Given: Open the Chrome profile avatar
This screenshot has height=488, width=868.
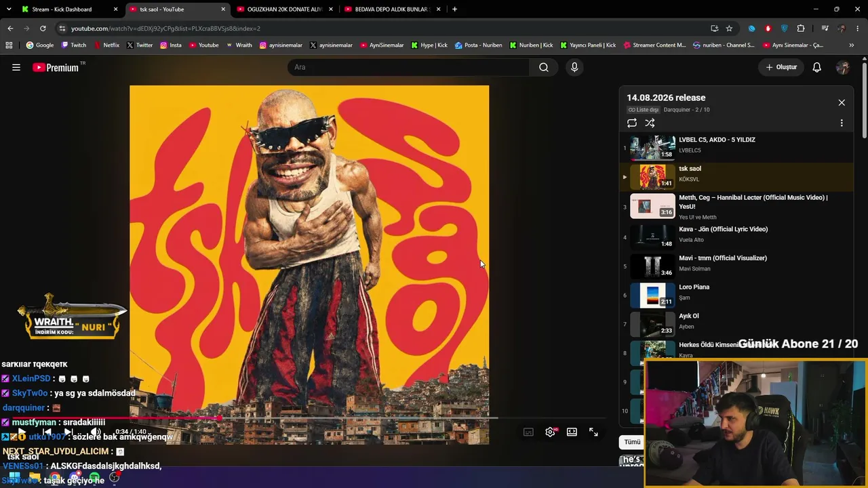Looking at the screenshot, I should pos(842,28).
